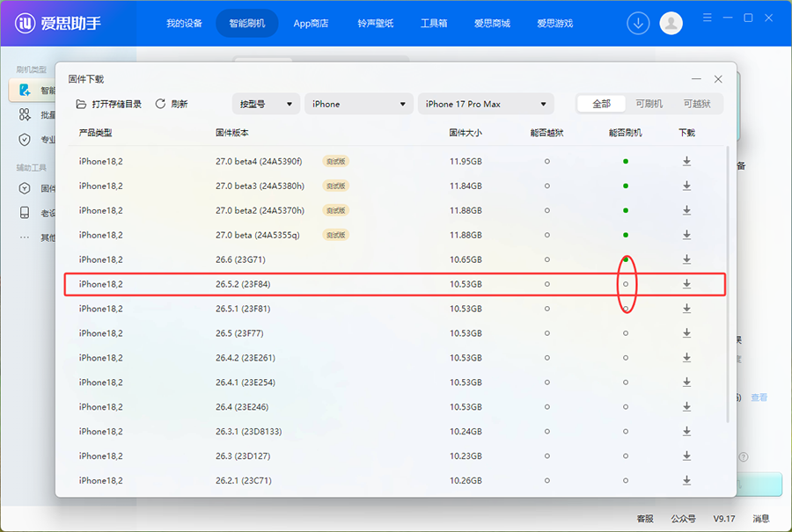Viewport: 792px width, 532px height.
Task: Expand the iPhone device type dropdown
Action: (359, 104)
